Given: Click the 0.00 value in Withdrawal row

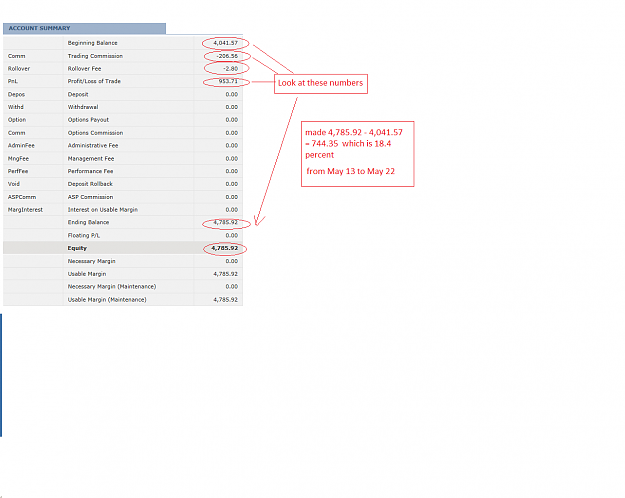Looking at the screenshot, I should coord(232,107).
